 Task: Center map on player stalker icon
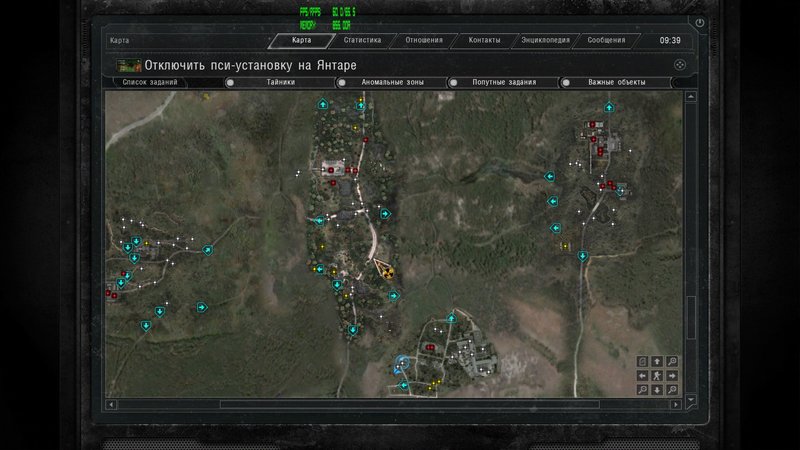pos(657,375)
